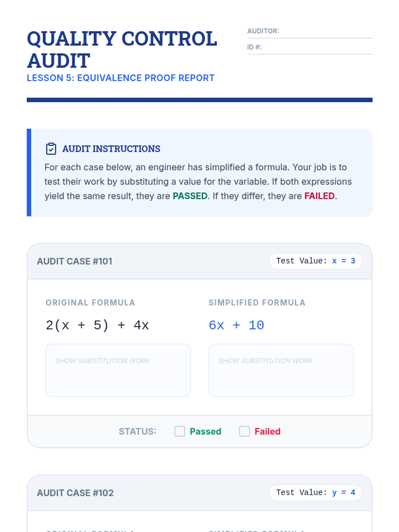Click the Audit Instructions heading text
Screen dimensions: 399x532
click(x=111, y=149)
